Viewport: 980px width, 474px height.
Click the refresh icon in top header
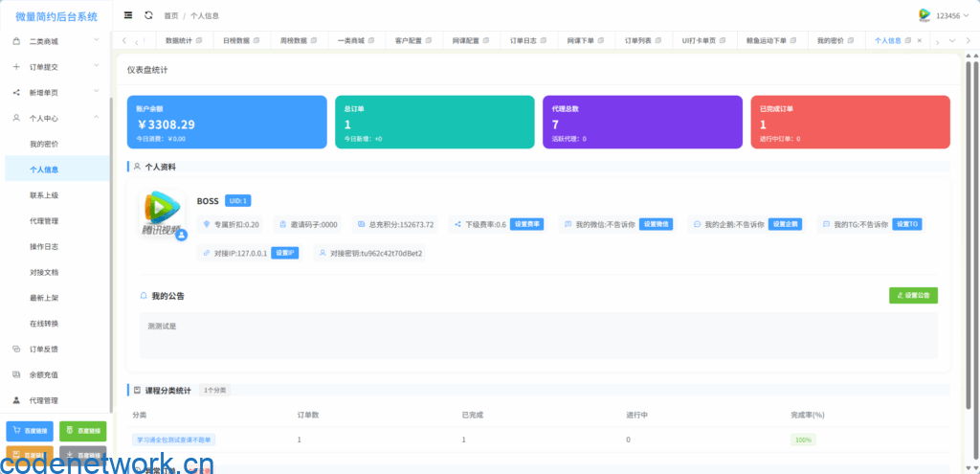(148, 15)
